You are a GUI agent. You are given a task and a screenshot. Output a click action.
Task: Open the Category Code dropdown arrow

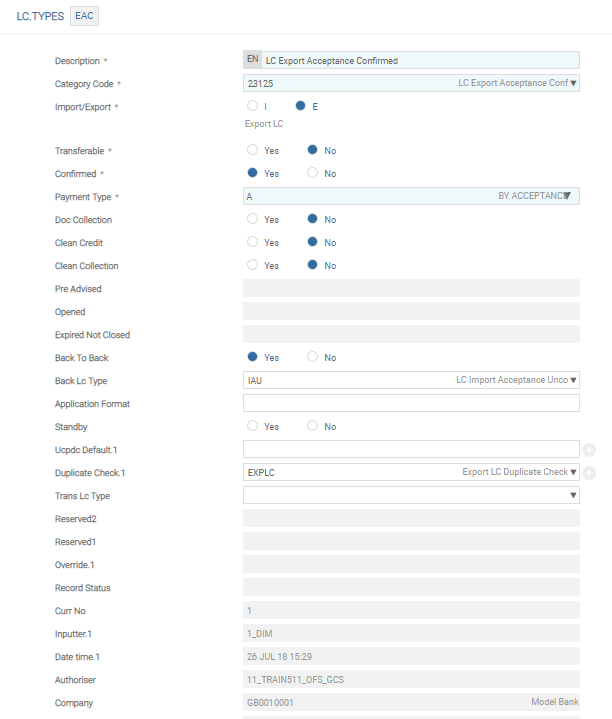(x=573, y=83)
